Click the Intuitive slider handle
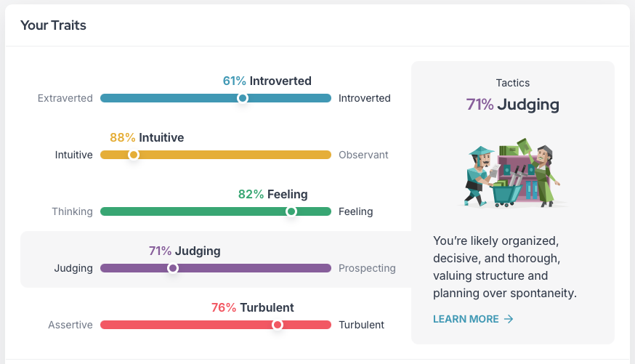Image resolution: width=635 pixels, height=364 pixels. click(133, 155)
